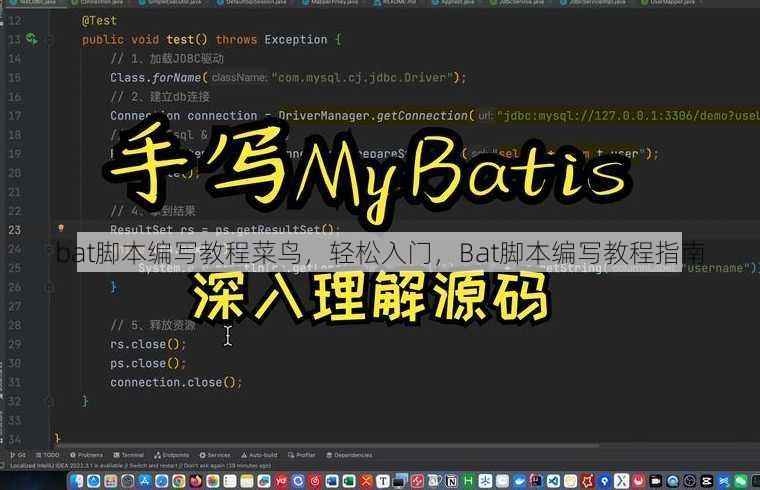This screenshot has width=760, height=490.
Task: Click the 'Don't ask again' status bar link
Action: pyautogui.click(x=206, y=466)
